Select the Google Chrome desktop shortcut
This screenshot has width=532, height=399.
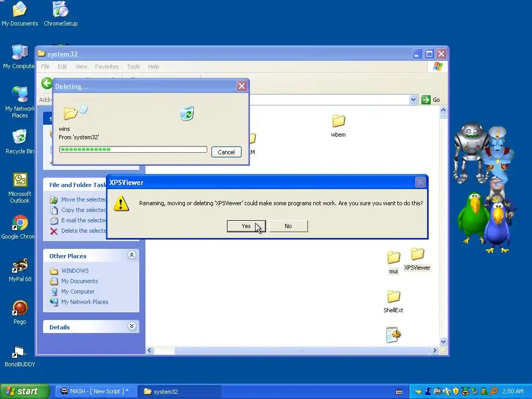pyautogui.click(x=18, y=228)
